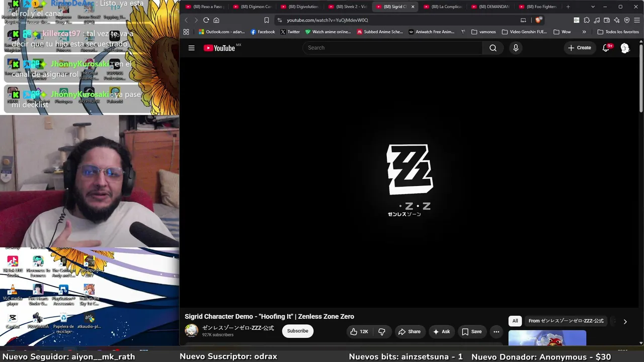Image resolution: width=644 pixels, height=362 pixels.
Task: Bookmark this page from the address bar
Action: click(267, 20)
